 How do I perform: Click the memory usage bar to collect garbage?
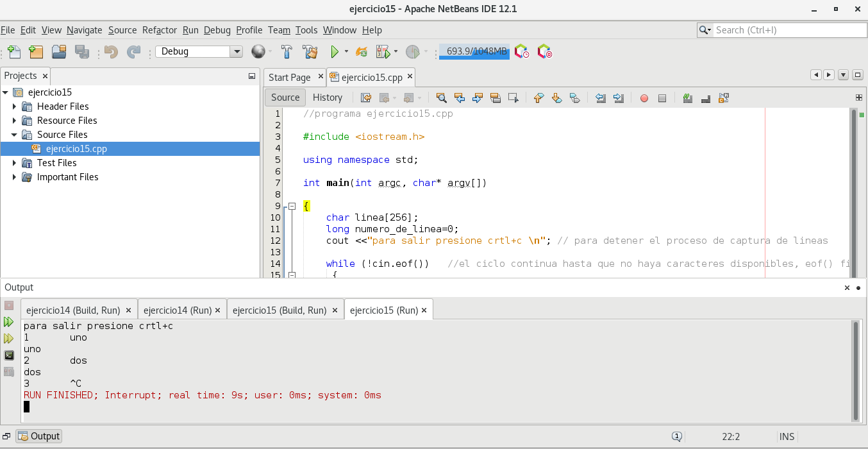(x=474, y=52)
